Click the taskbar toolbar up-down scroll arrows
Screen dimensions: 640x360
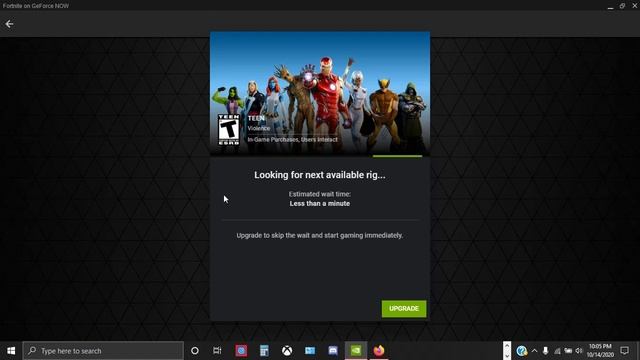click(507, 351)
